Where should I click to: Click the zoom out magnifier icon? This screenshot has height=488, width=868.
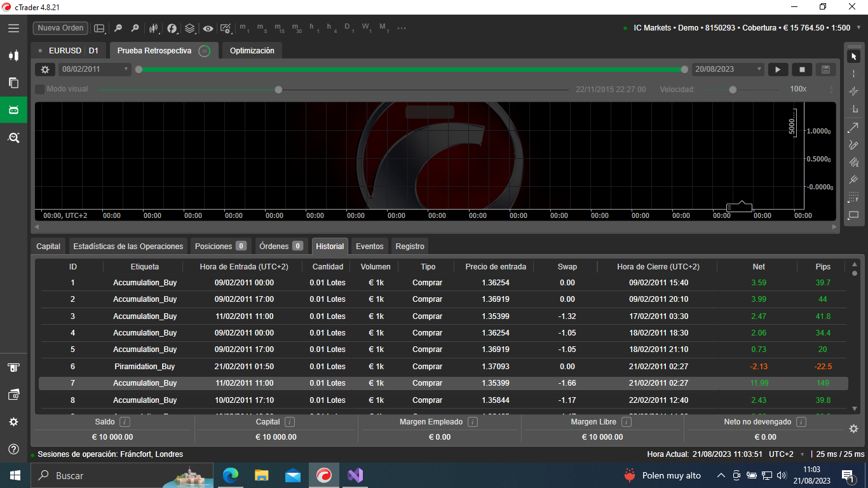click(118, 28)
